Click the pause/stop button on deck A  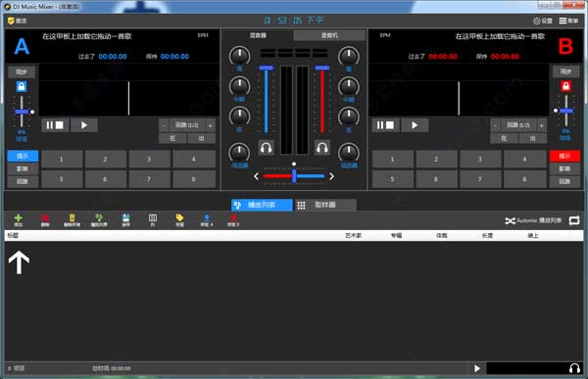click(x=55, y=125)
